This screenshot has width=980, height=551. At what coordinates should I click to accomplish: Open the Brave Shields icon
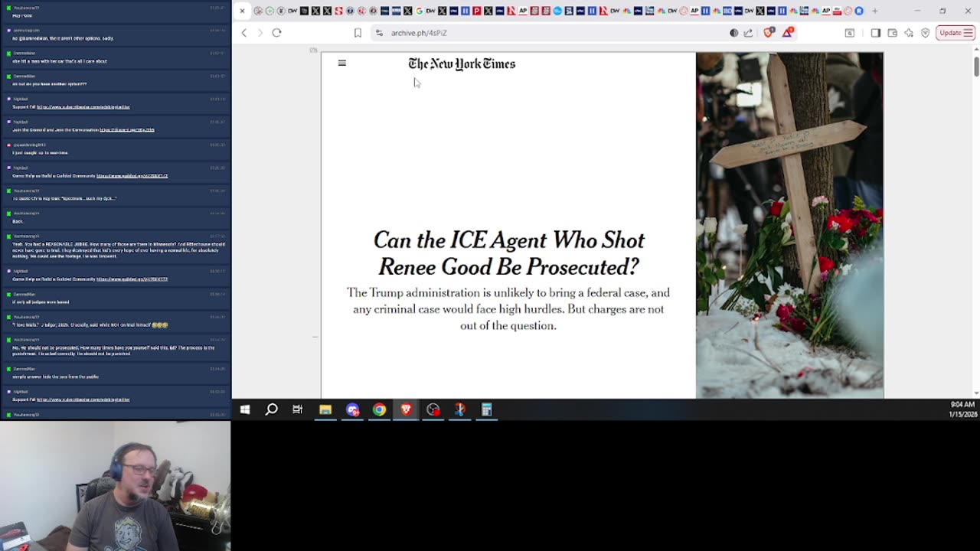pos(769,33)
